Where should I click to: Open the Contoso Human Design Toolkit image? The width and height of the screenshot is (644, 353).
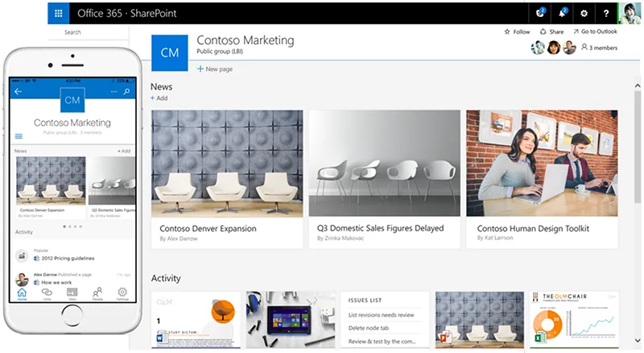point(542,164)
